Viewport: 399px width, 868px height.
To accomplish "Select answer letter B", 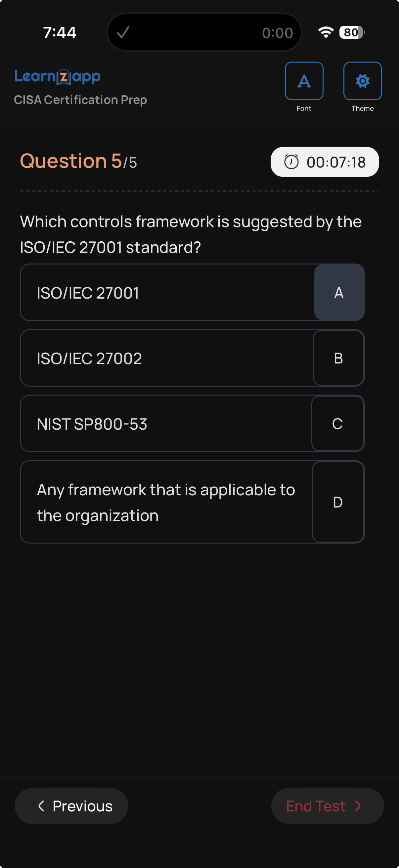I will [338, 358].
